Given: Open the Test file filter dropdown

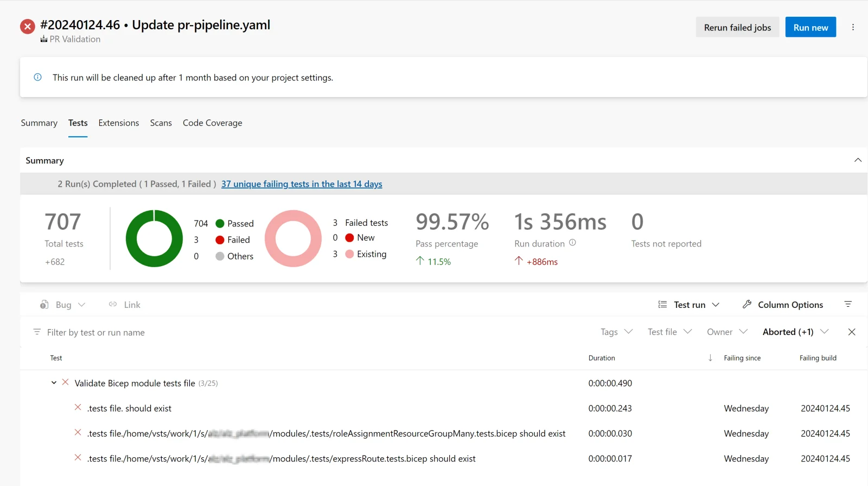Looking at the screenshot, I should (x=670, y=332).
